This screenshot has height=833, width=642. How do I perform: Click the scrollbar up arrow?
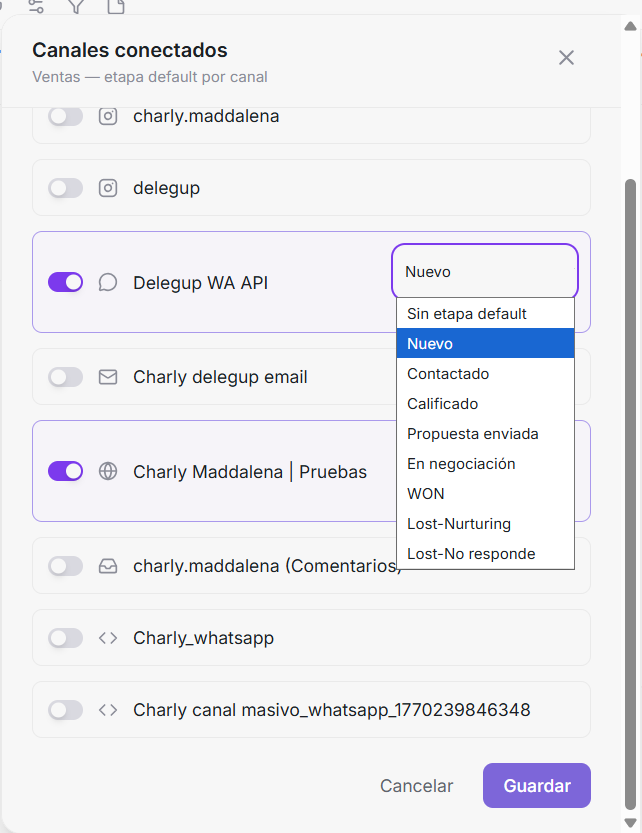pos(630,26)
